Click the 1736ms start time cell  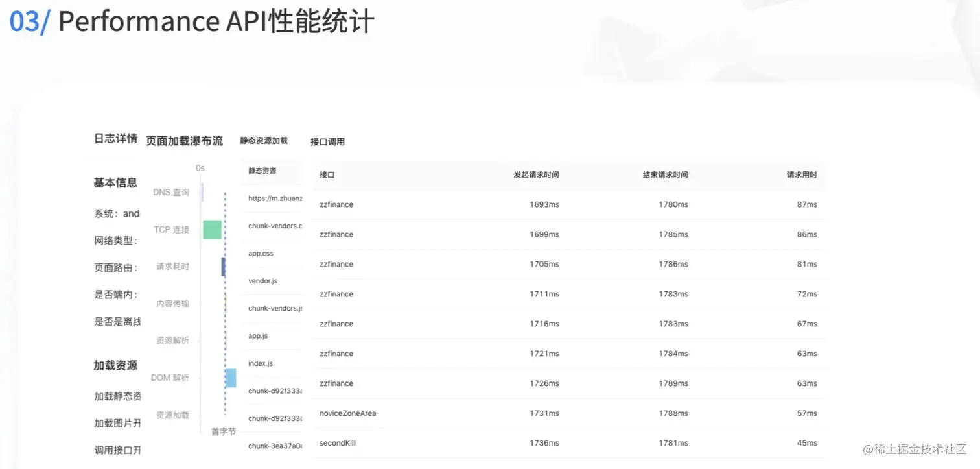point(544,443)
